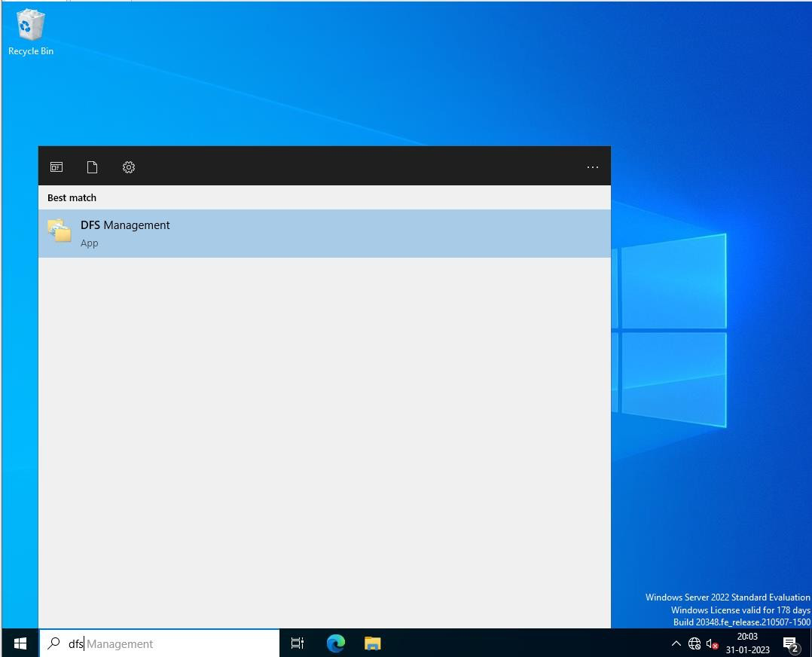The width and height of the screenshot is (812, 657).
Task: Open Task View from the taskbar
Action: (x=298, y=643)
